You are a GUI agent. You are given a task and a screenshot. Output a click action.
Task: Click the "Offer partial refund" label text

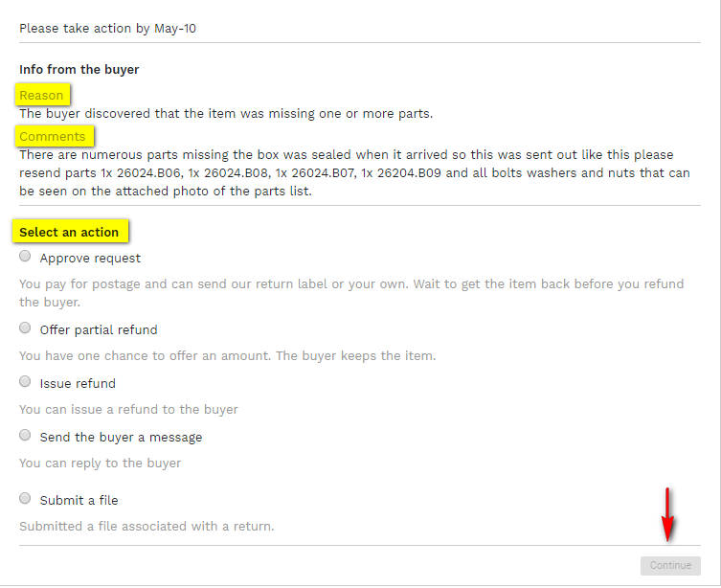point(99,330)
